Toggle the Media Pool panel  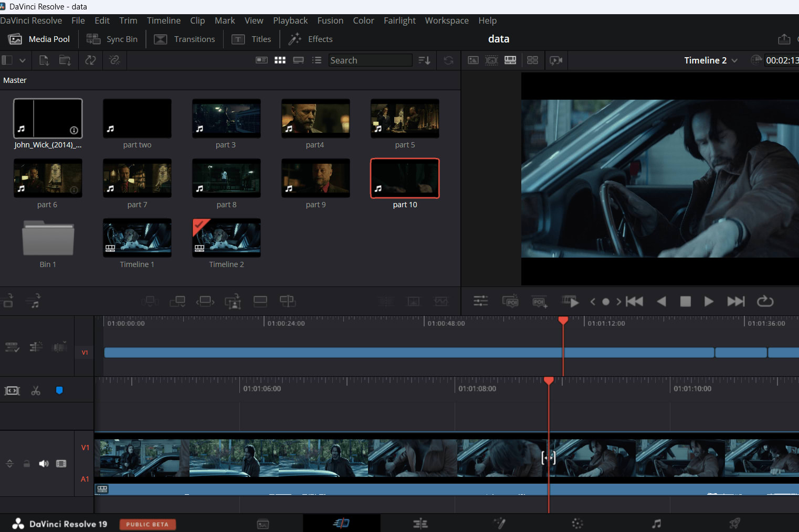click(39, 39)
